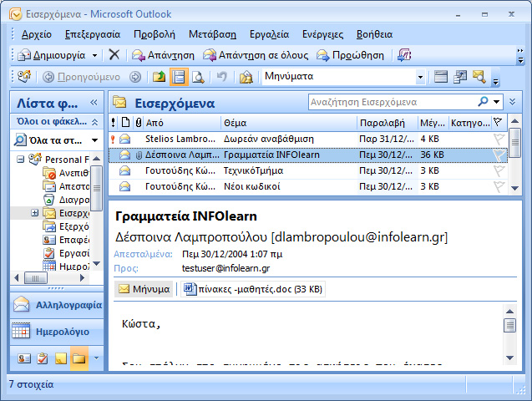Viewport: 532px width, 401px height.
Task: Collapse the Όλοι οι φάκελοι section
Action: click(95, 122)
